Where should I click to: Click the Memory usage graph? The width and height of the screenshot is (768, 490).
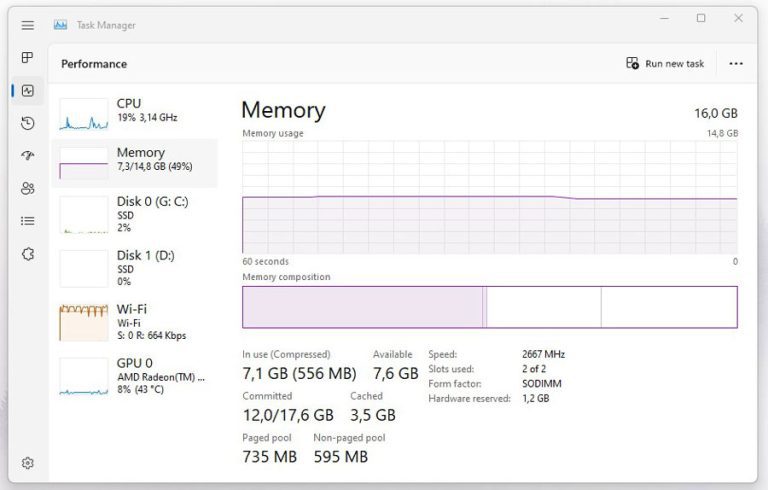click(x=489, y=196)
